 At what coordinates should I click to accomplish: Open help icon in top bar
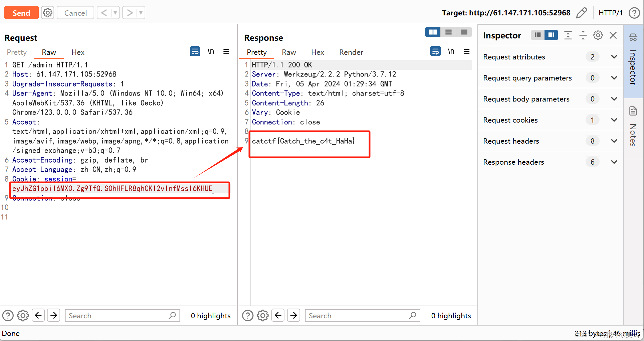pos(634,13)
